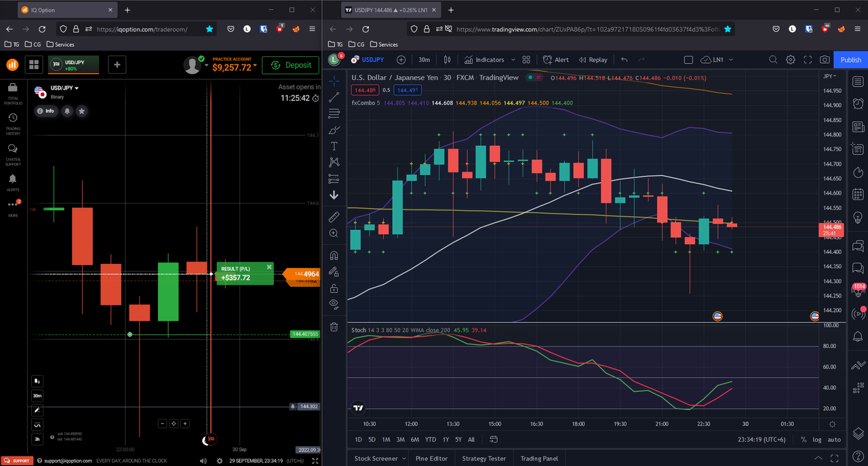Expand the favorite indicators dropdown arrow
The height and width of the screenshot is (466, 868).
pos(513,60)
